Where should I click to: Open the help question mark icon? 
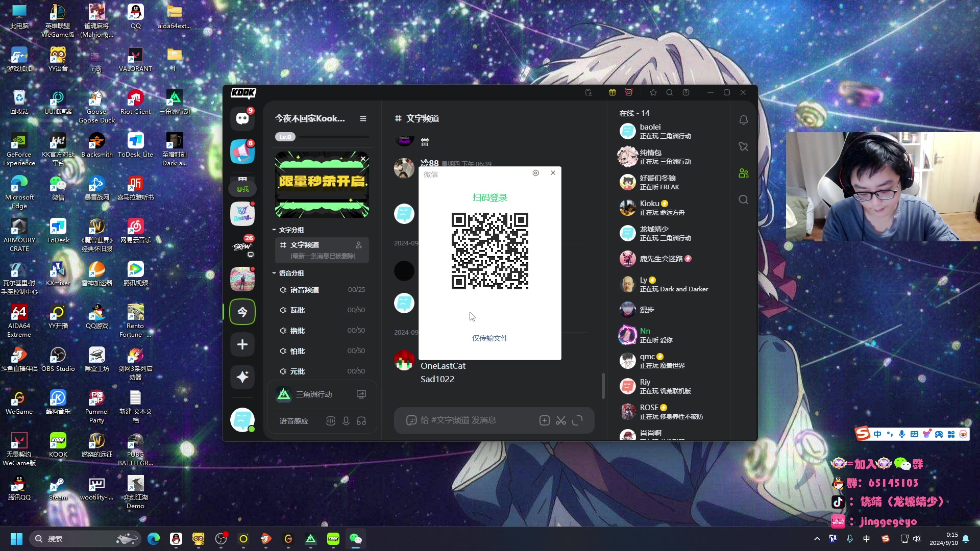click(686, 92)
